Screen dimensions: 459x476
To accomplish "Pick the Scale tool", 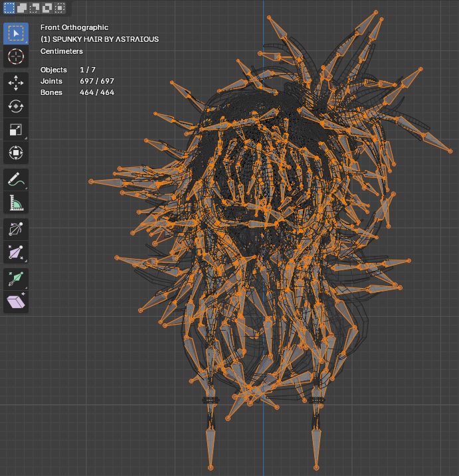I will tap(16, 129).
